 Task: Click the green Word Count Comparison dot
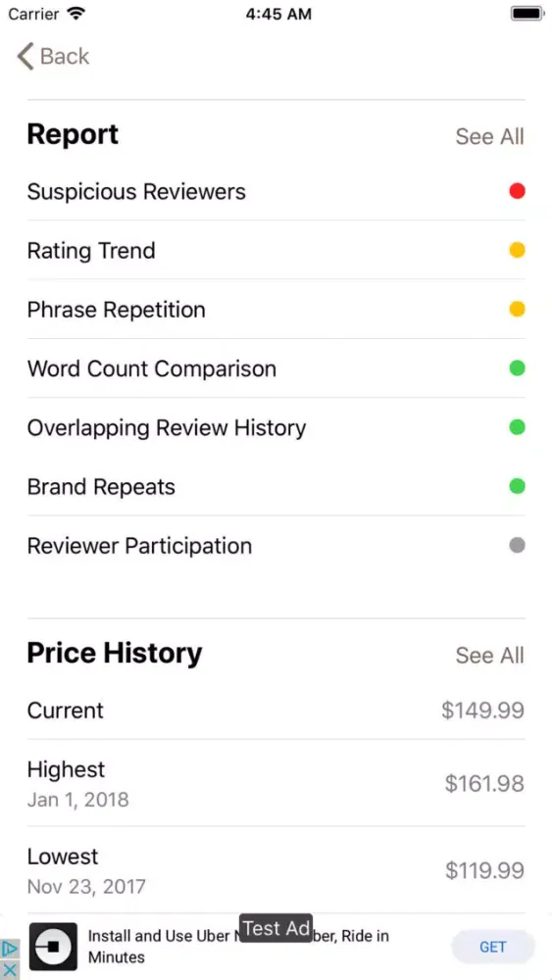(517, 368)
